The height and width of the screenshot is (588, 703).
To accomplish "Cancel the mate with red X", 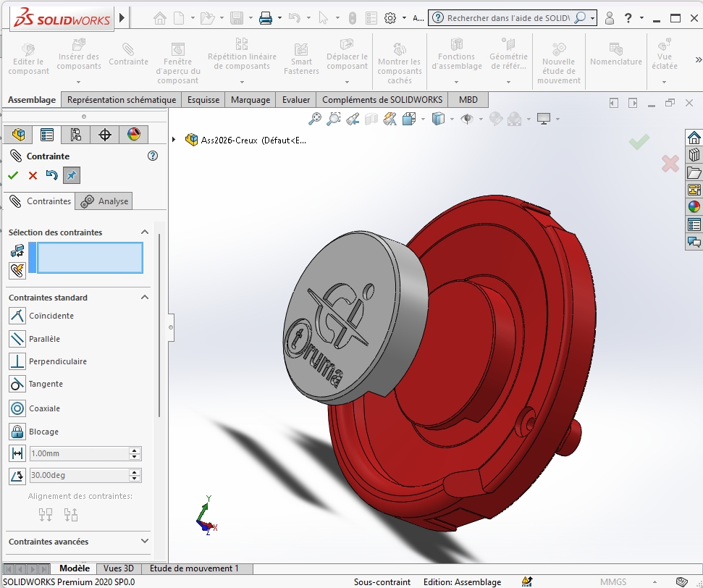I will pos(33,175).
